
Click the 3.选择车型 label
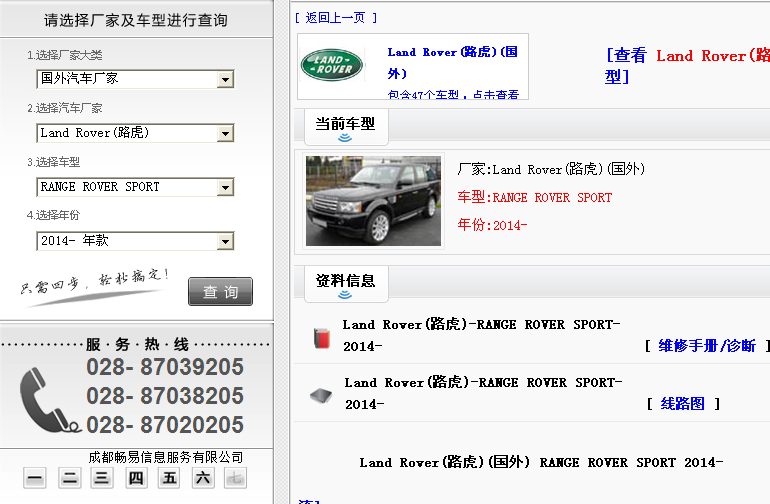[54, 162]
